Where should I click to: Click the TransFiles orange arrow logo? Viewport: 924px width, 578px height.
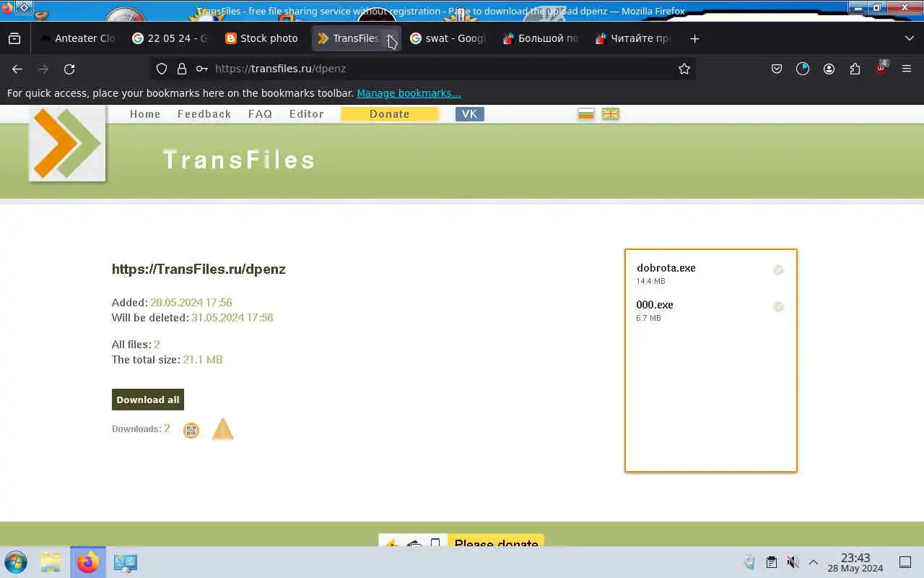[x=67, y=143]
